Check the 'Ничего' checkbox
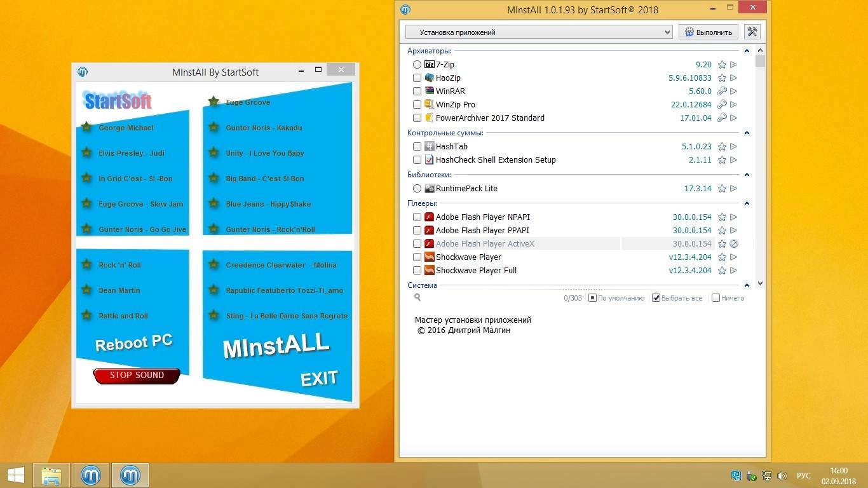 point(716,298)
